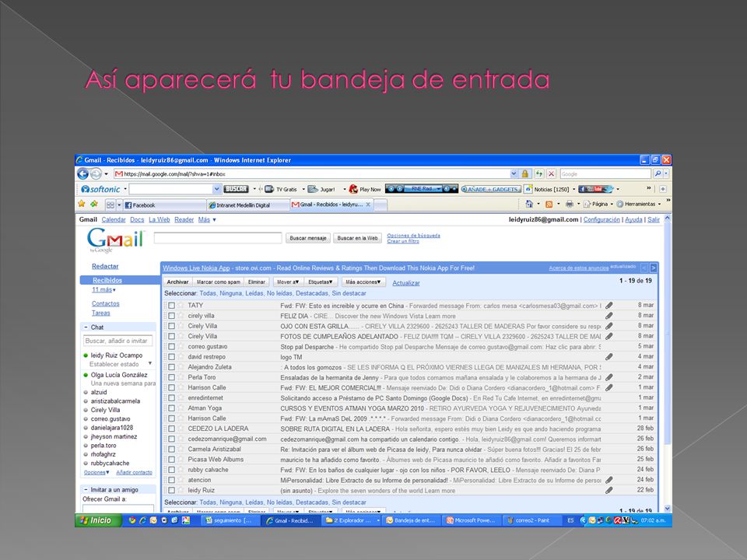
Task: Show next ad with the right arrow
Action: [x=654, y=268]
